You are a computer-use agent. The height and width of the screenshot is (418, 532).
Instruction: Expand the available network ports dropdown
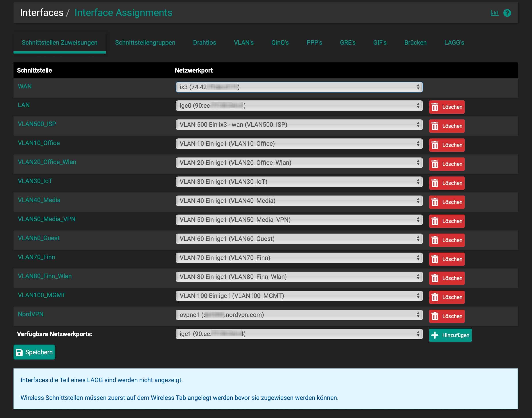pos(299,334)
